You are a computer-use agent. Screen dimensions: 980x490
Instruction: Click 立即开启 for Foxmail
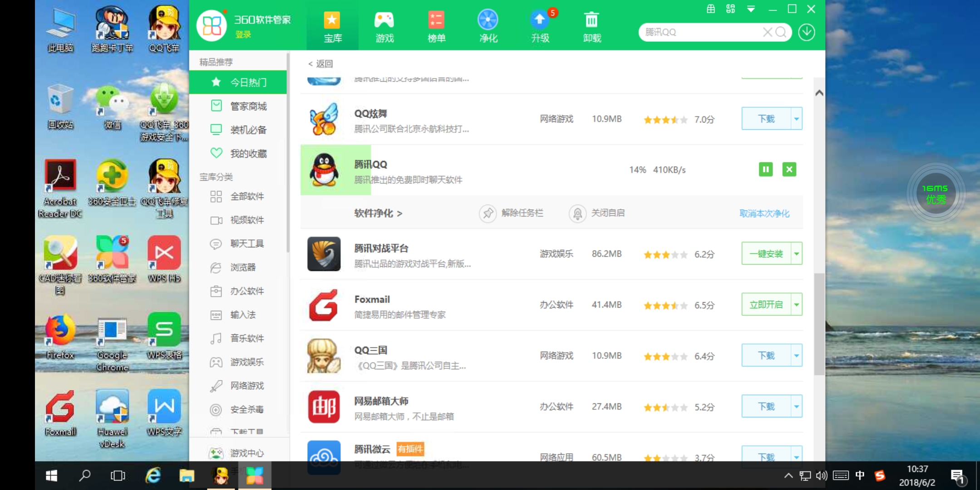766,304
